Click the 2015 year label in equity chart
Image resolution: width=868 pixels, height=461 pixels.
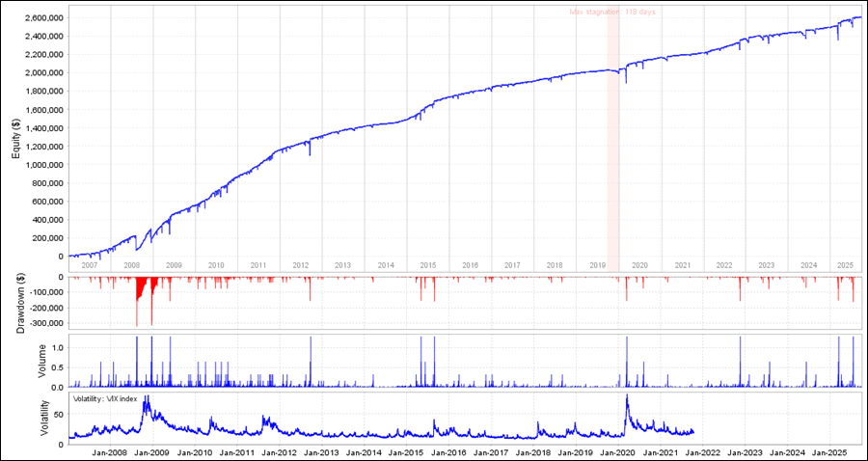[x=427, y=265]
